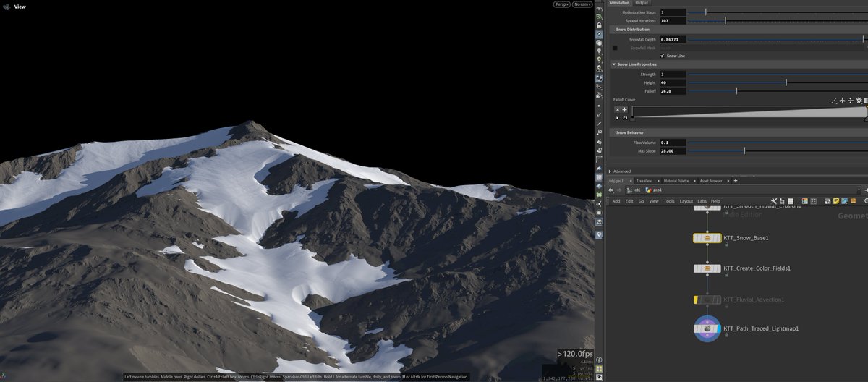Viewport: 868px width, 382px height.
Task: Open ramp gear settings icon
Action: point(859,101)
